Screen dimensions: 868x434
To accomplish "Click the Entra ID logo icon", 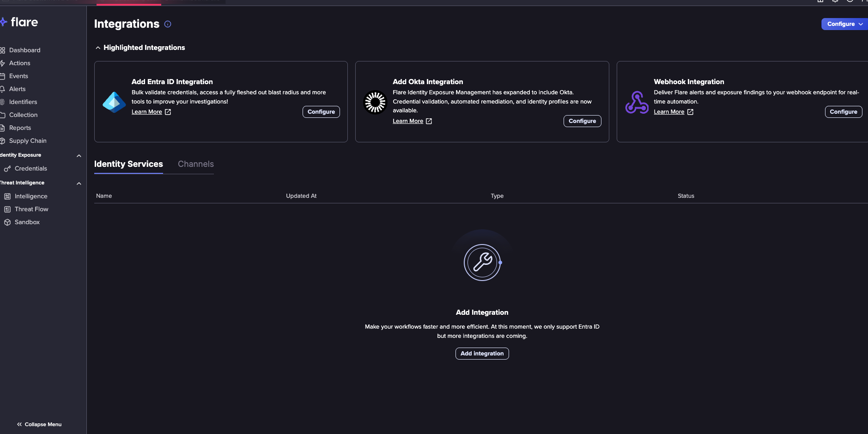I will tap(114, 102).
